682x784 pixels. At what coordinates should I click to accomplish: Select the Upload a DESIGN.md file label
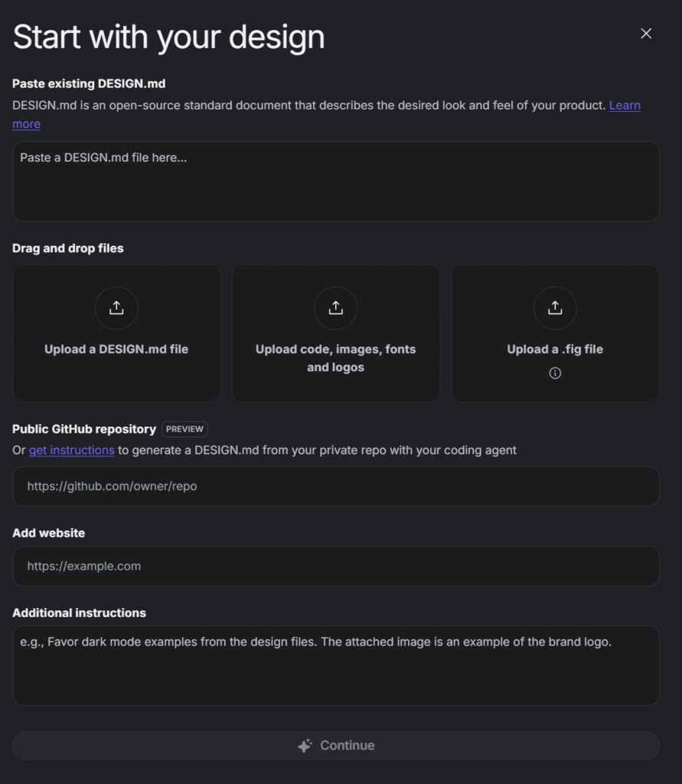pos(116,349)
